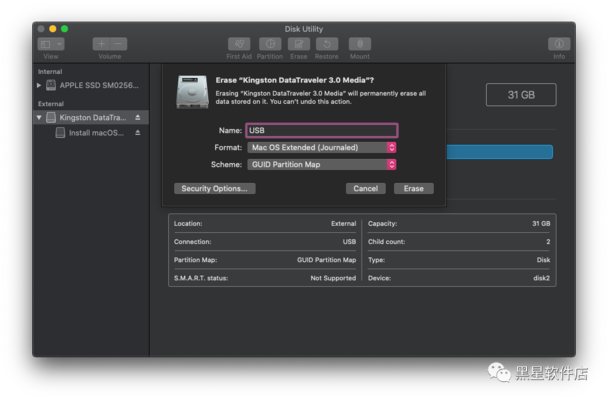The width and height of the screenshot is (608, 400).
Task: Click the Name field containing USB
Action: [x=322, y=130]
